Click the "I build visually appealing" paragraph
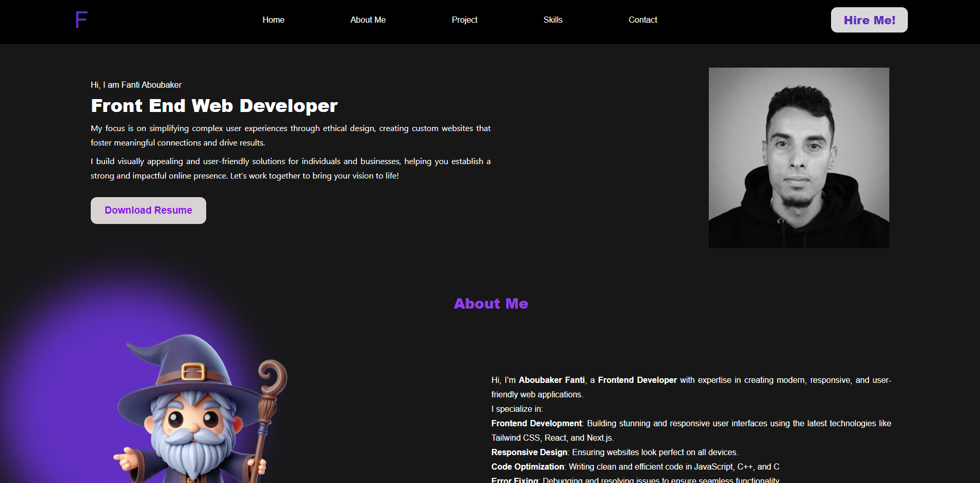The height and width of the screenshot is (483, 980). point(291,168)
